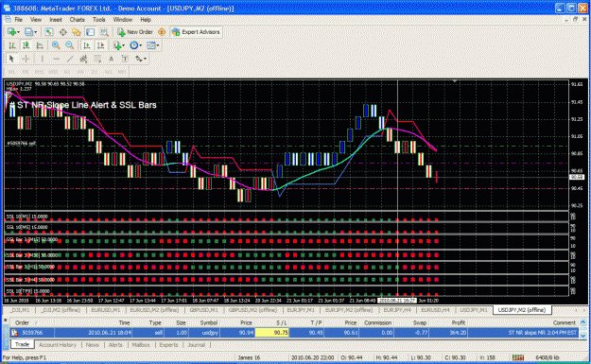Show the Navigator panel with star folder icon
The width and height of the screenshot is (591, 364).
click(x=77, y=32)
